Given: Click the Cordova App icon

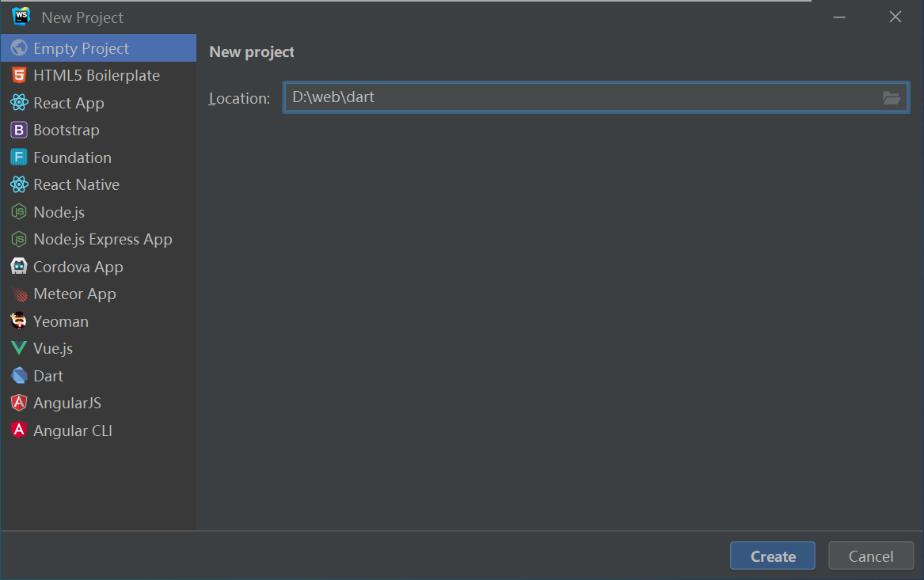Looking at the screenshot, I should [20, 266].
